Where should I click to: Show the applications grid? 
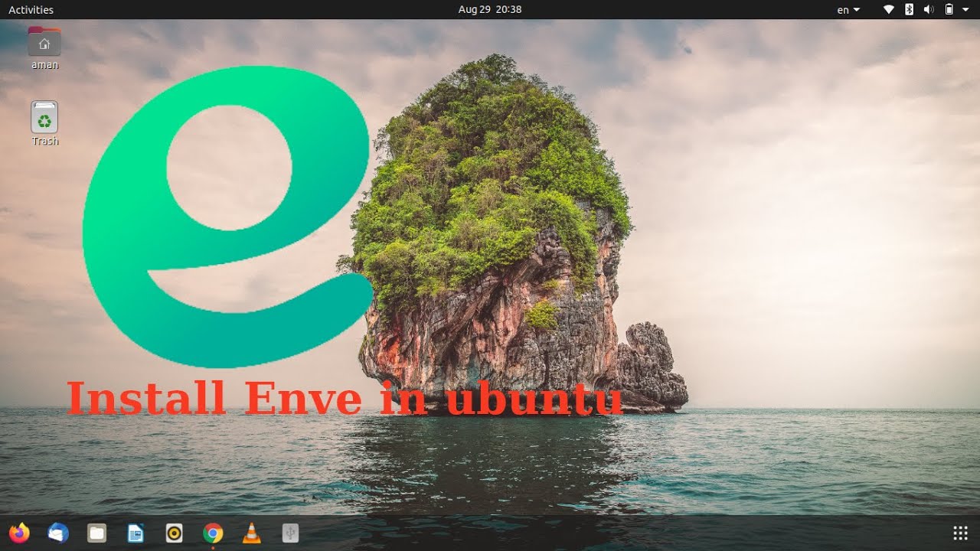tap(960, 533)
